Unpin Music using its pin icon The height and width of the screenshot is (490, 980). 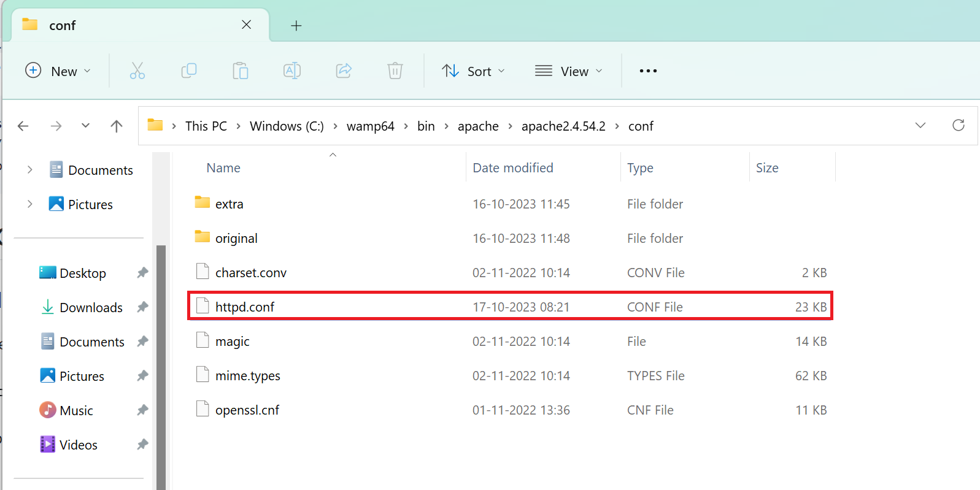tap(142, 410)
